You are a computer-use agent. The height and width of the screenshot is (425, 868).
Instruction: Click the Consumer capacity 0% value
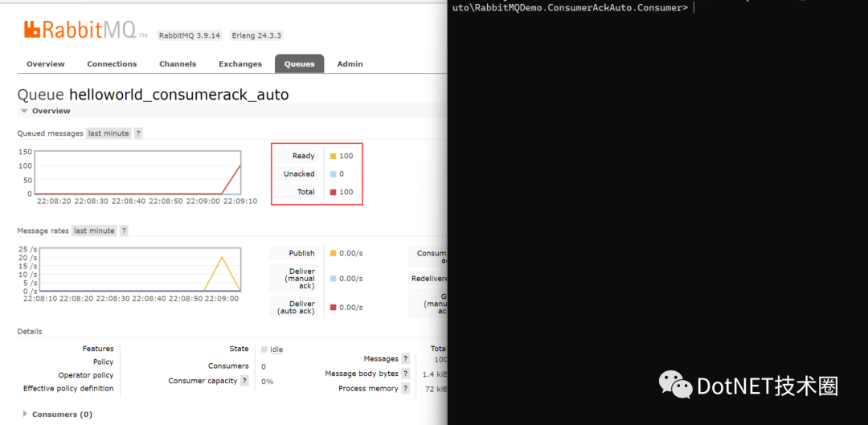tap(268, 382)
